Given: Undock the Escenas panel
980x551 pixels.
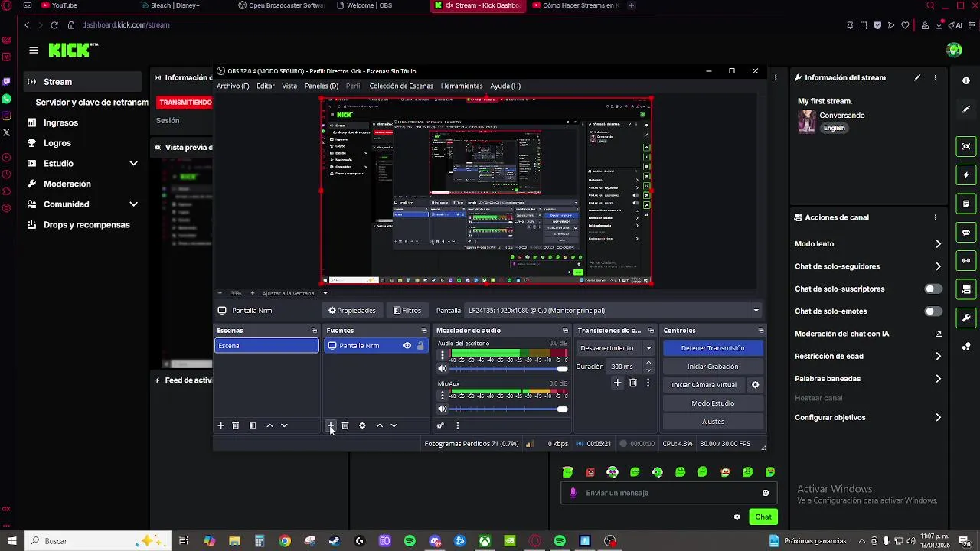Looking at the screenshot, I should 314,331.
